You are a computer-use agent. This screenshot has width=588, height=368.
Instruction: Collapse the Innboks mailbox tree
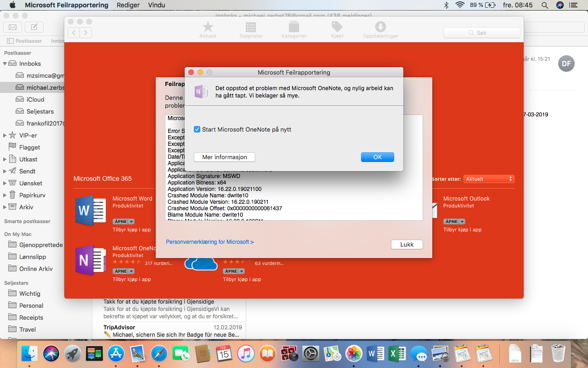pos(5,64)
